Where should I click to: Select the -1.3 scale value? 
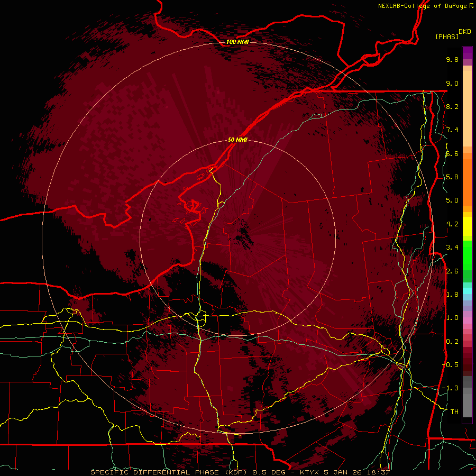(450, 388)
